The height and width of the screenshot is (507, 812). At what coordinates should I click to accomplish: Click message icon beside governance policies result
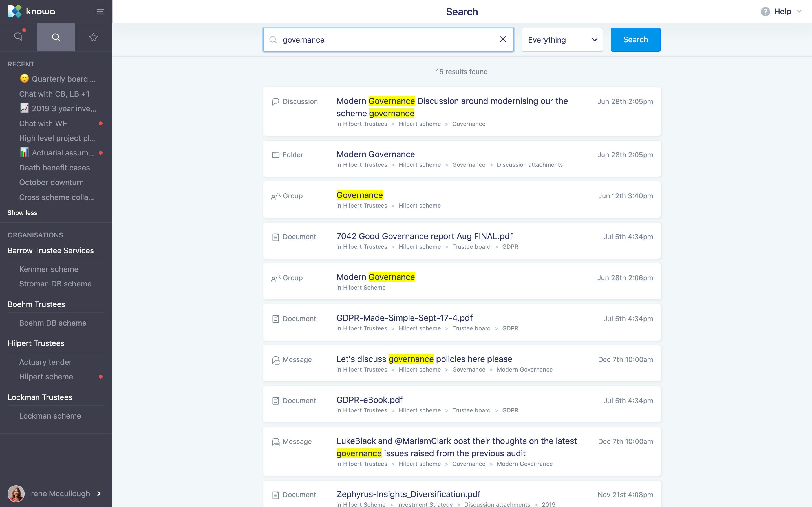coord(275,360)
